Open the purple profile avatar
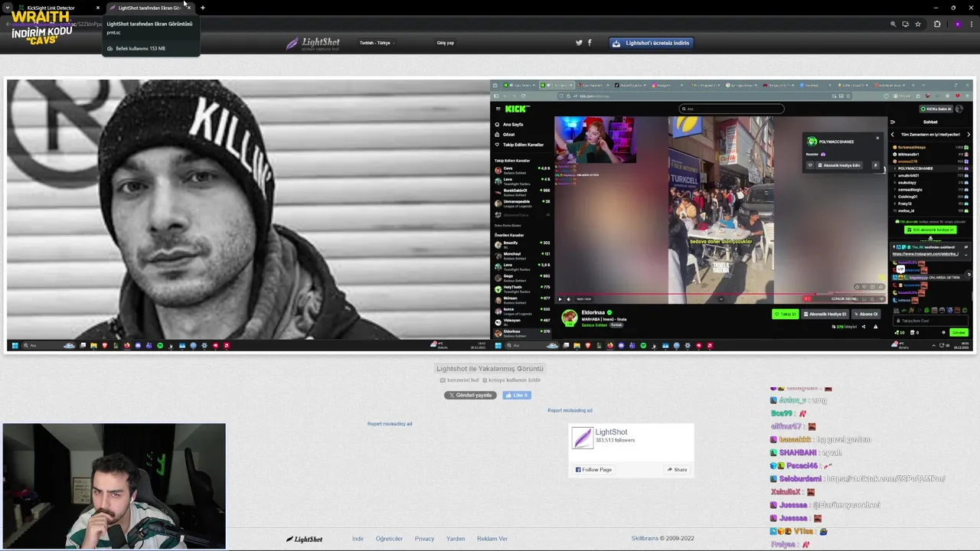 (x=957, y=24)
